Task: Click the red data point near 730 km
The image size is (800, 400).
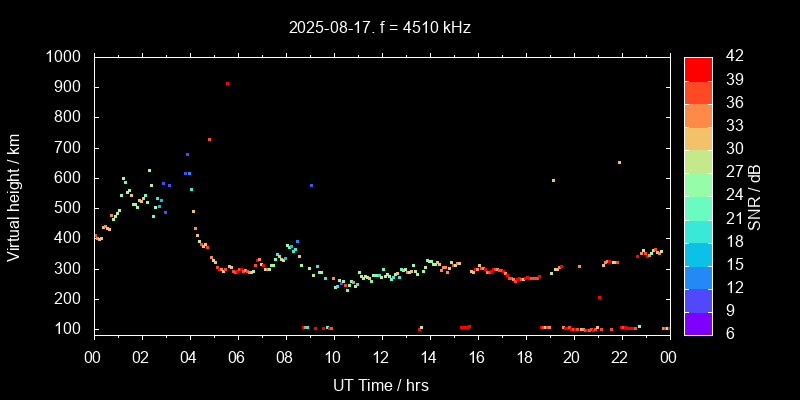Action: 209,139
